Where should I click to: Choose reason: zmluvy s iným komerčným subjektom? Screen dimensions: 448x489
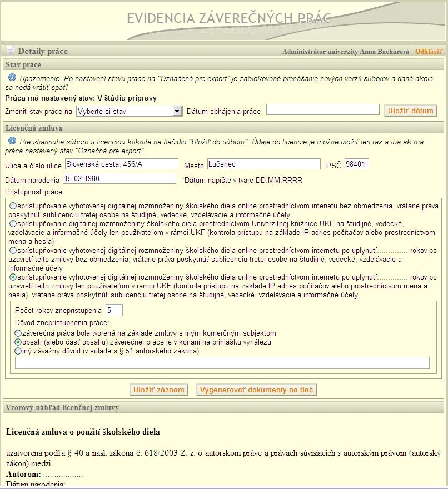18,333
